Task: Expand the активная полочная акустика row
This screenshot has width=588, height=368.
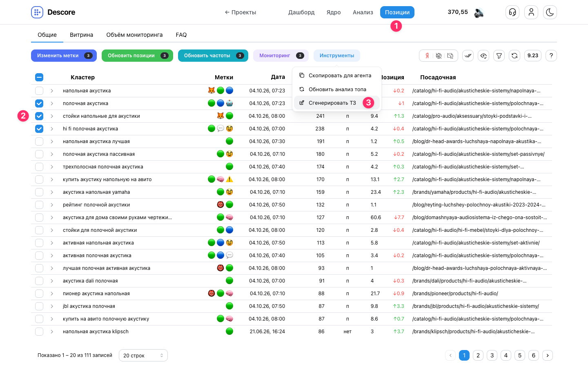Action: [52, 256]
